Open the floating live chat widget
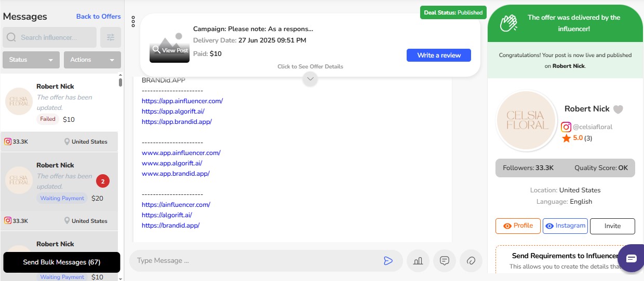Image resolution: width=644 pixels, height=281 pixels. (x=631, y=258)
